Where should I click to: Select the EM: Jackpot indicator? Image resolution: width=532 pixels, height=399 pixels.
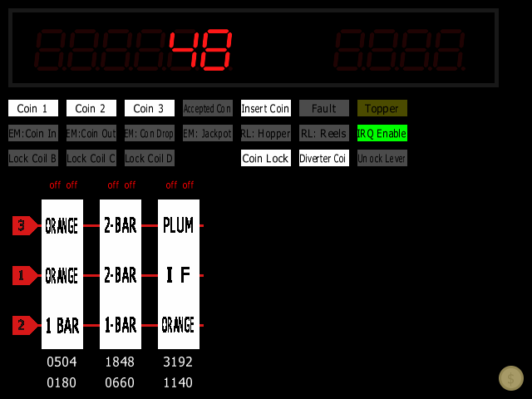(208, 133)
